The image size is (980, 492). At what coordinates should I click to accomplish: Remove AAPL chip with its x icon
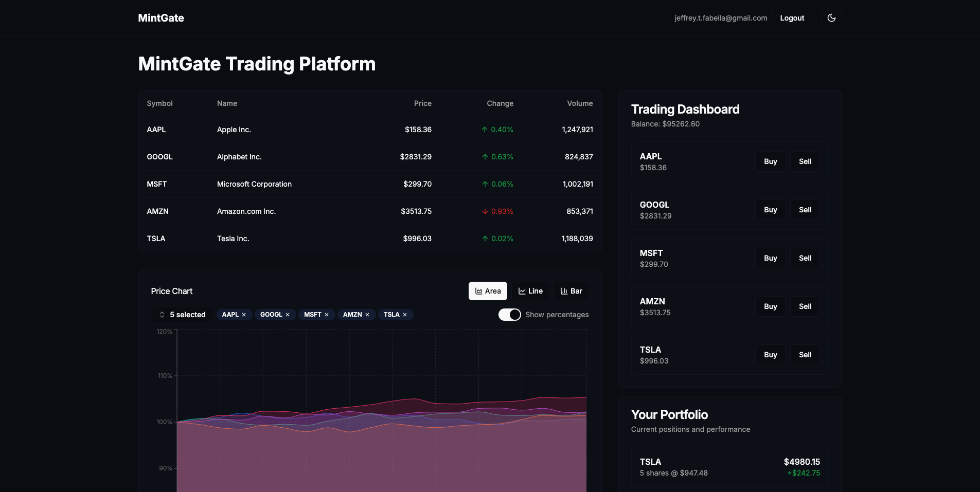(x=244, y=315)
